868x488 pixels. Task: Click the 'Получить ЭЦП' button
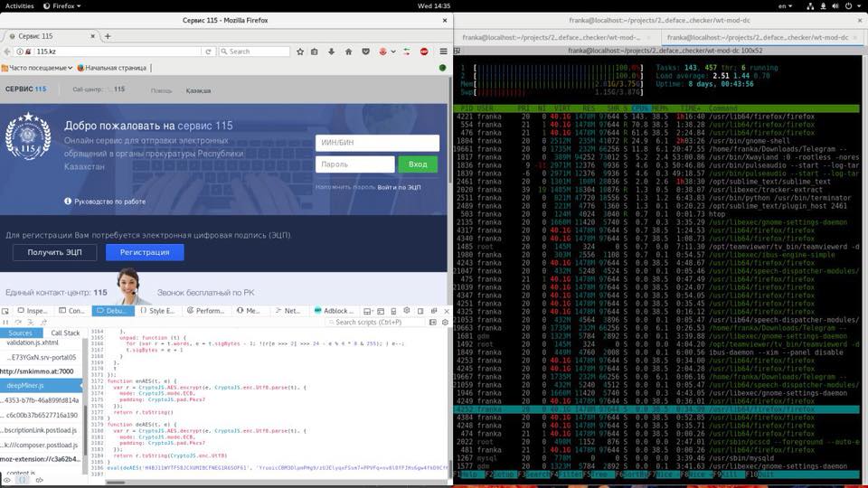click(55, 252)
